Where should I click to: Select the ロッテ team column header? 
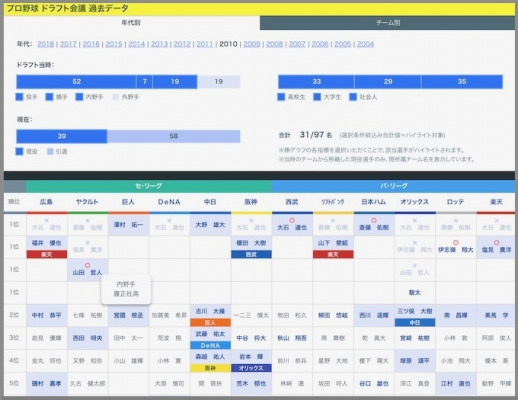click(455, 202)
